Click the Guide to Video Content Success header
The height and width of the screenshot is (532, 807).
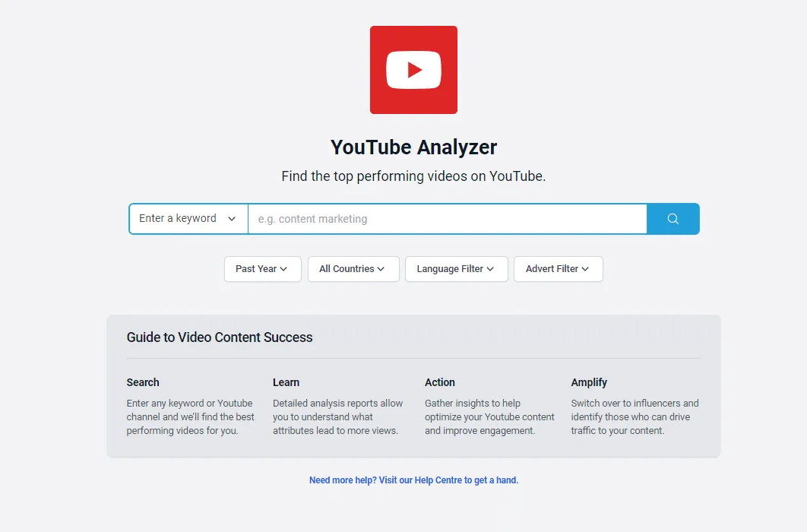coord(220,337)
